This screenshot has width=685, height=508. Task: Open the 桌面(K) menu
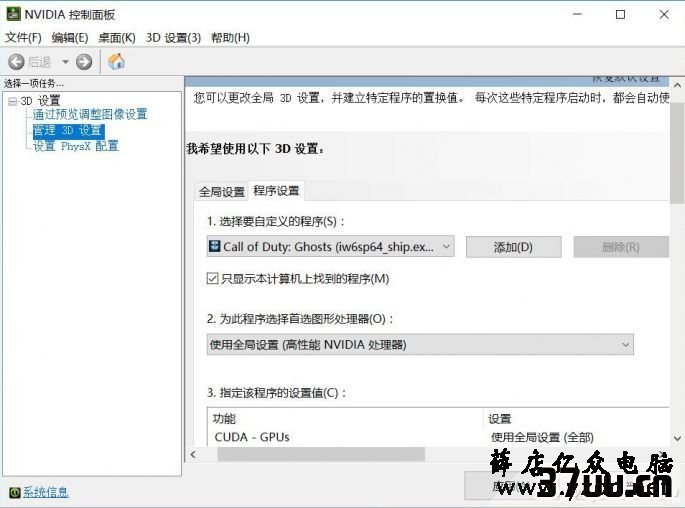117,38
